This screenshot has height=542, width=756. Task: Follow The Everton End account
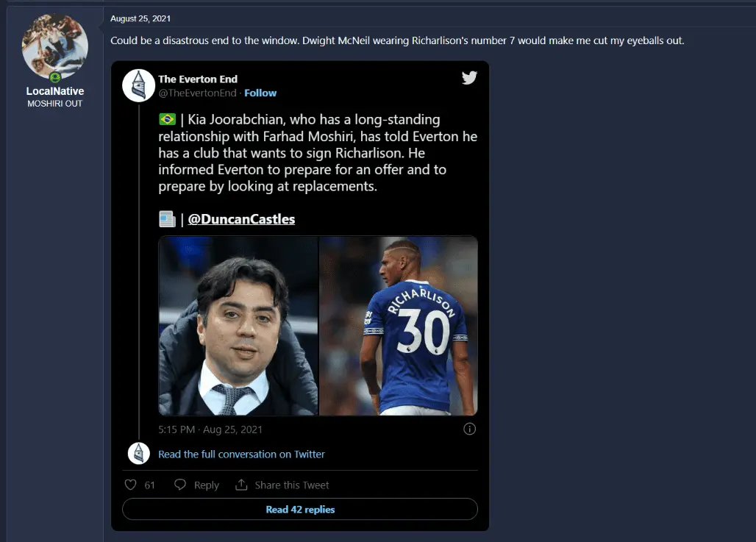click(260, 93)
